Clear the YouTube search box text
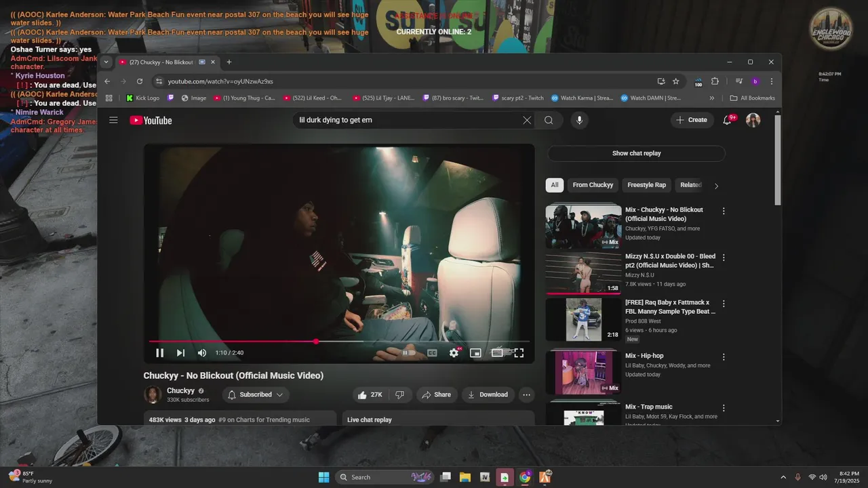 click(x=527, y=120)
